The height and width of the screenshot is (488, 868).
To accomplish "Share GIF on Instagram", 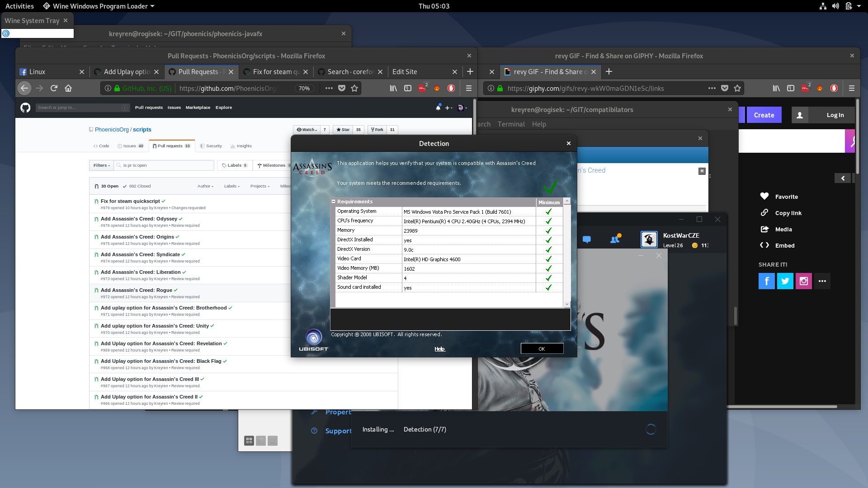I will [x=804, y=281].
